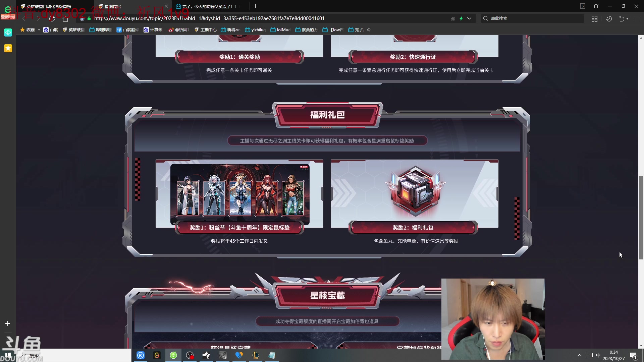Open the 计算器 bookmark
This screenshot has width=644, height=362.
pos(153,30)
